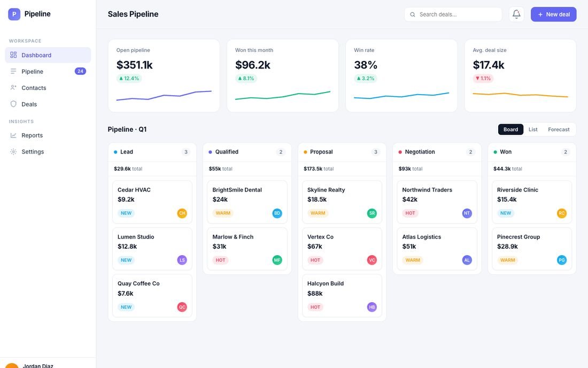Image resolution: width=588 pixels, height=368 pixels.
Task: Open notifications with the bell icon
Action: (x=516, y=14)
